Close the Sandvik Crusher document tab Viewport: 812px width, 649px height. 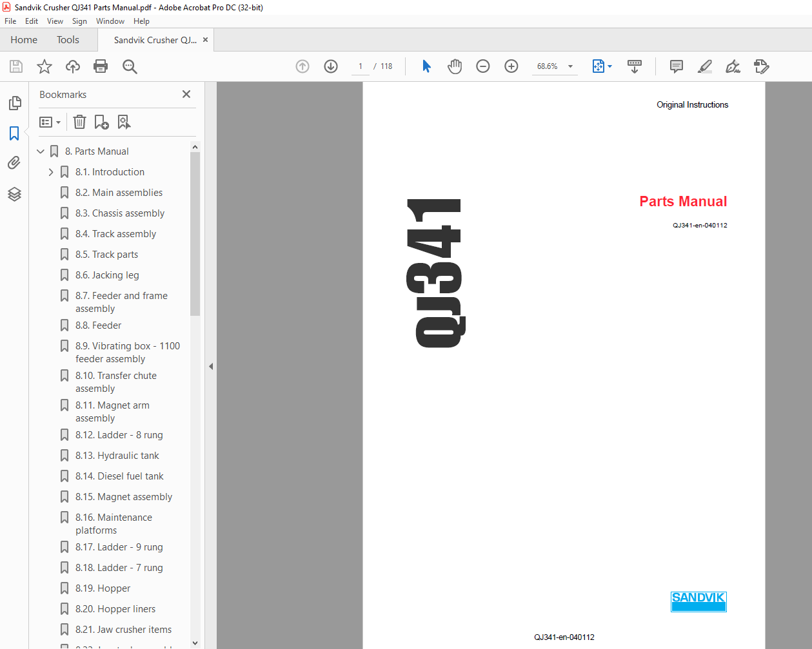(x=206, y=40)
